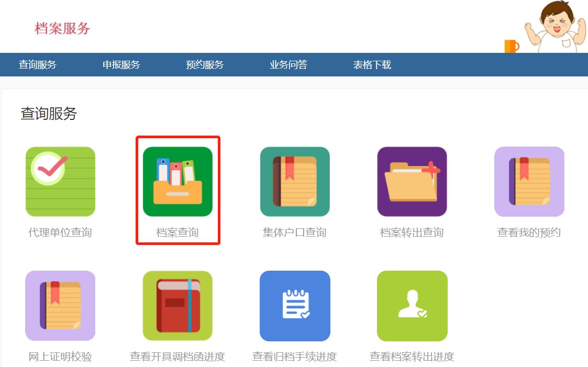The width and height of the screenshot is (588, 367).
Task: Switch to the 申报服务 menu item
Action: coord(121,65)
